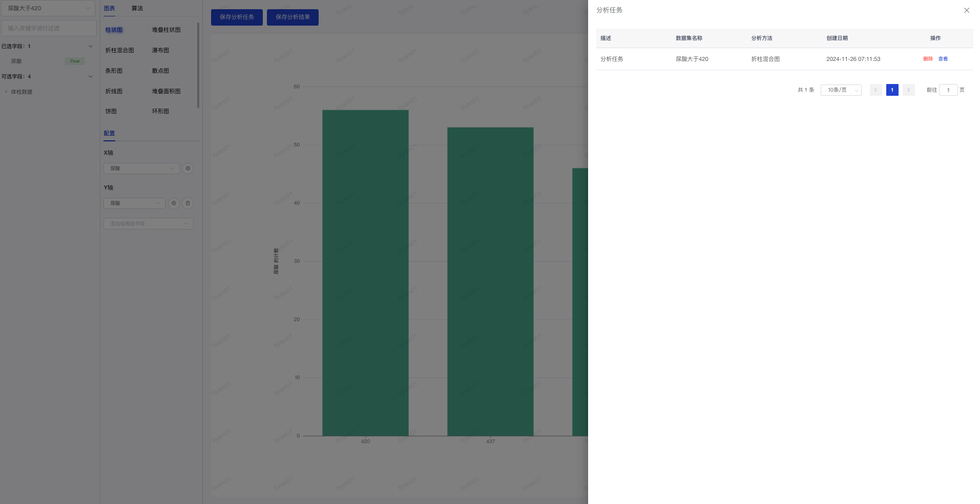The height and width of the screenshot is (504, 980).
Task: Click the 保存分析结果 button
Action: (293, 17)
